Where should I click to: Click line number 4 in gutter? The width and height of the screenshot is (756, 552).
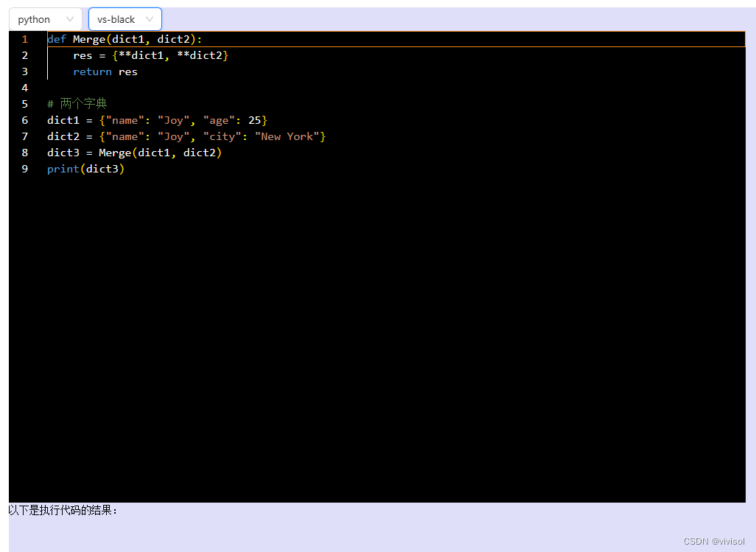pyautogui.click(x=24, y=88)
